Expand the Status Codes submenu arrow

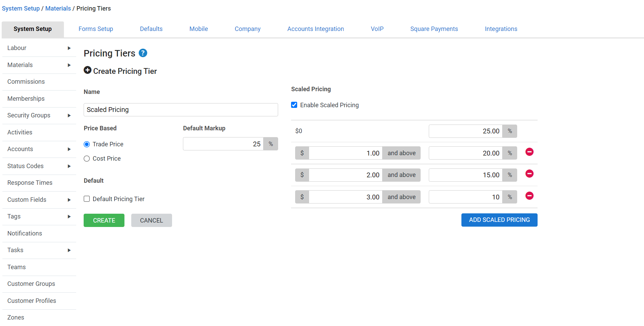click(x=69, y=166)
